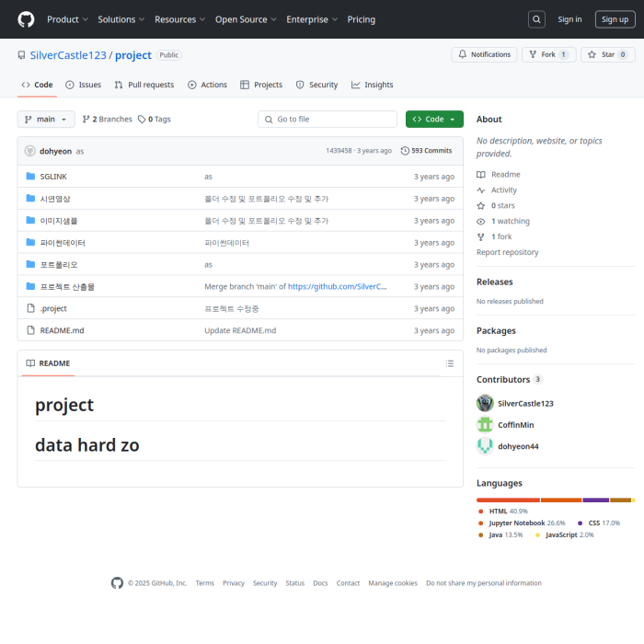The width and height of the screenshot is (644, 644).
Task: Click dohyeon44 contributor avatar
Action: tap(485, 446)
